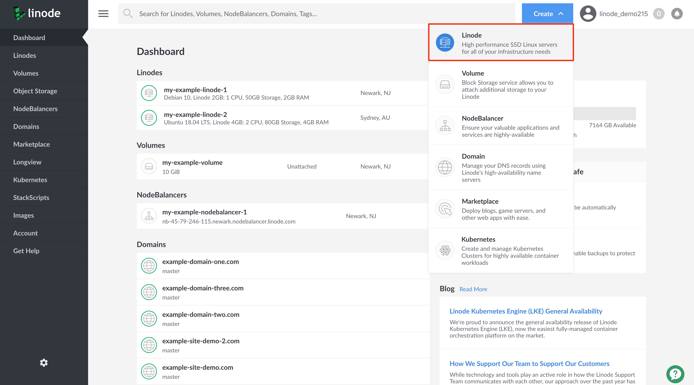Image resolution: width=694 pixels, height=385 pixels.
Task: Click the my-example-linode-2 server icon
Action: pos(149,118)
